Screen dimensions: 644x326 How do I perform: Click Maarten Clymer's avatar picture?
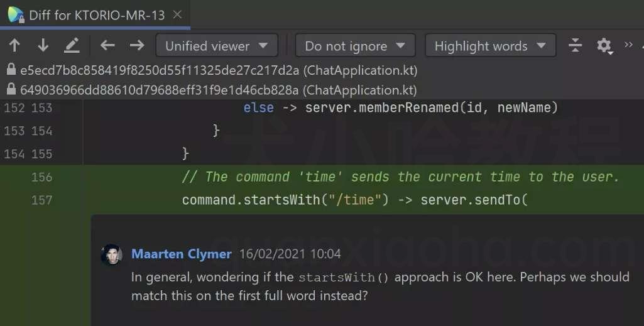(111, 254)
